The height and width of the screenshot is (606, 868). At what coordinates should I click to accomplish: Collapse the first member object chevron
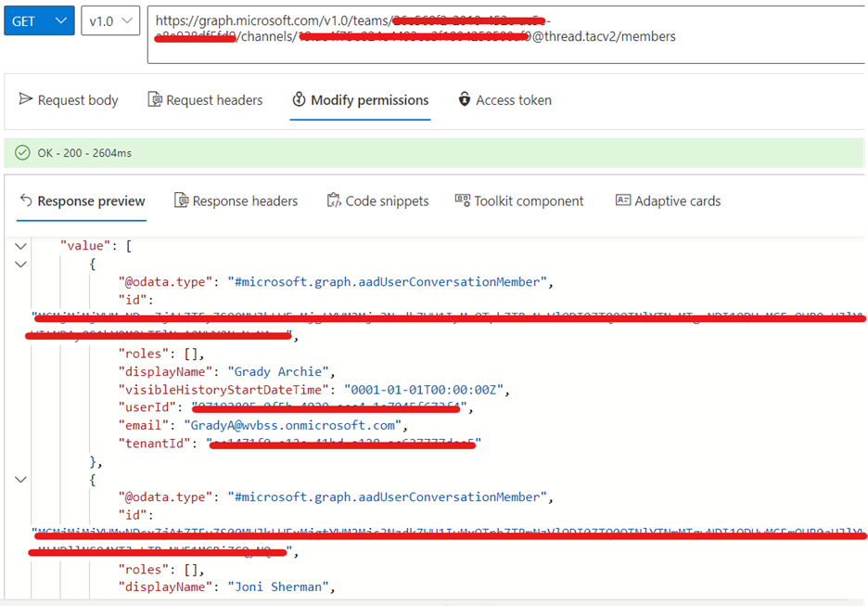pyautogui.click(x=20, y=263)
